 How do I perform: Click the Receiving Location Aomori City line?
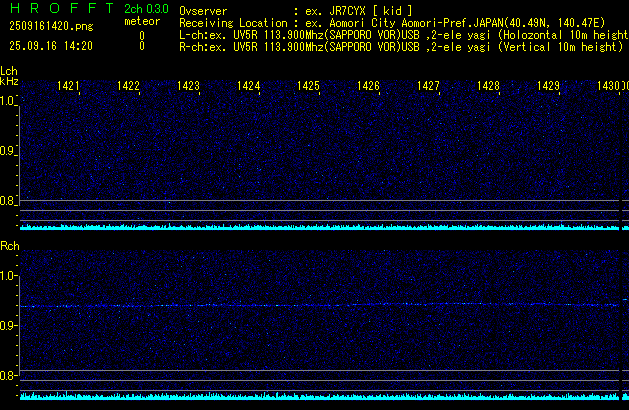tap(392, 23)
